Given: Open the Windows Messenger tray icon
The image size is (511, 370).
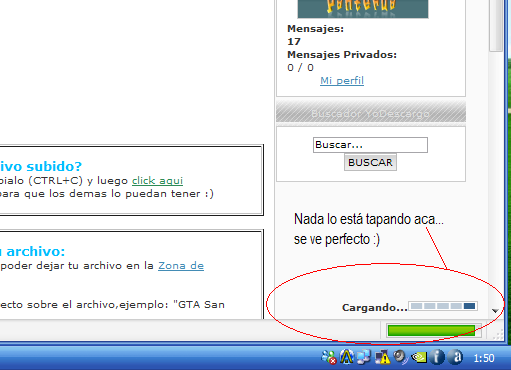Looking at the screenshot, I should 329,357.
